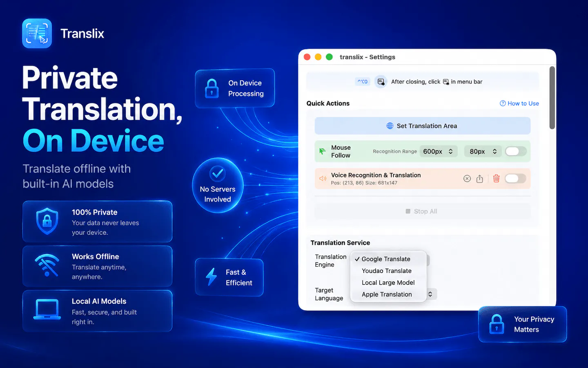
Task: Click the crossed Wi-Fi icon on Works Offline
Action: pos(47,265)
